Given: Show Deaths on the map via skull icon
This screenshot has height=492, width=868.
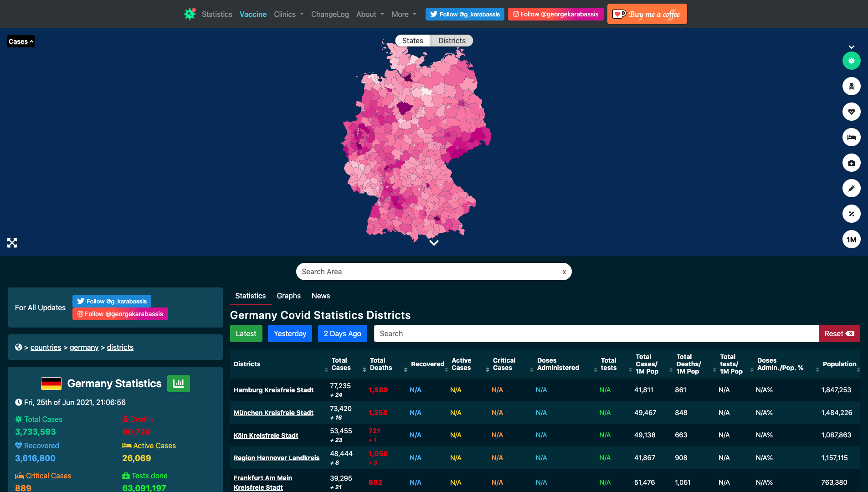Looking at the screenshot, I should (851, 86).
